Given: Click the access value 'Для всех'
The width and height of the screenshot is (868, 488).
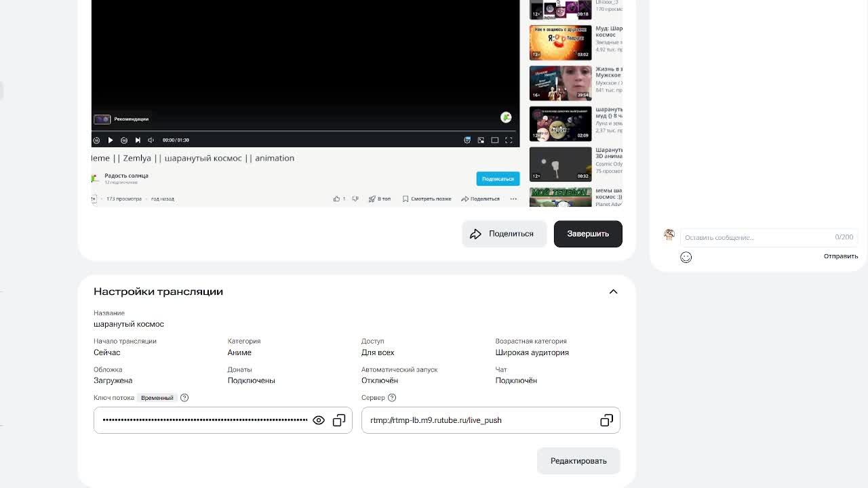Looking at the screenshot, I should (378, 352).
